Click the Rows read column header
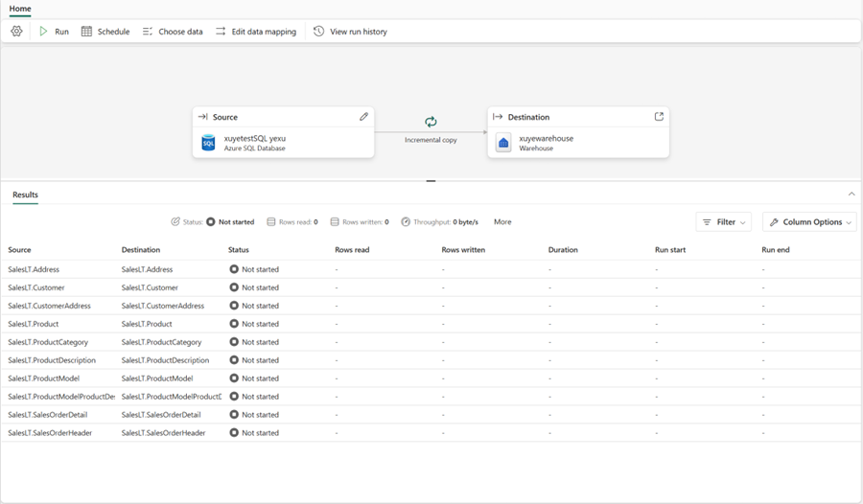Screen dimensions: 863x504 point(352,250)
